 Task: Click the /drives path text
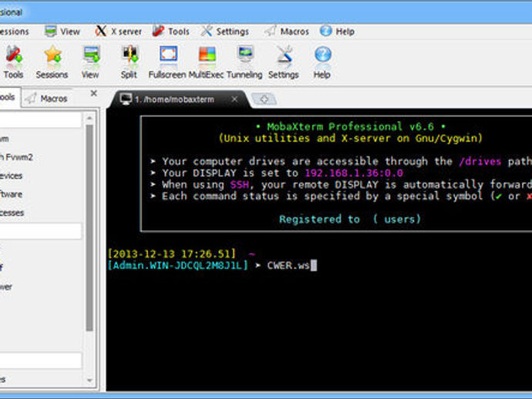pyautogui.click(x=480, y=161)
